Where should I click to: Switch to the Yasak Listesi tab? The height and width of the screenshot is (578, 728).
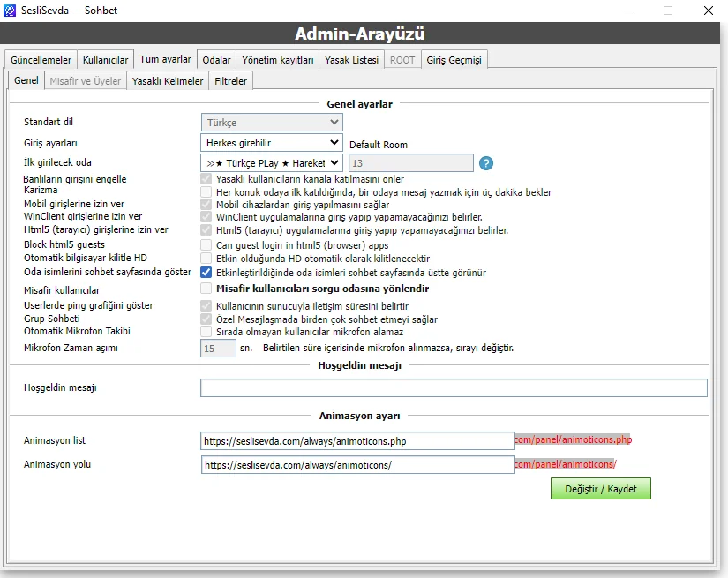tap(351, 60)
